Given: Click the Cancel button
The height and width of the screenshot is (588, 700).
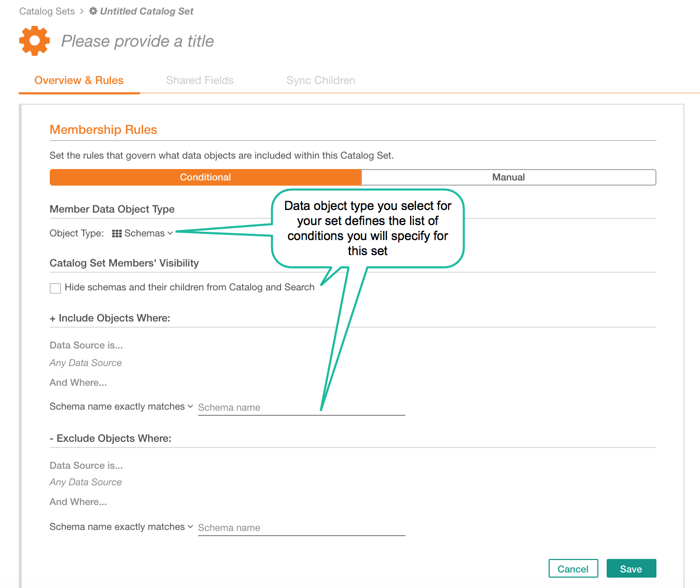Looking at the screenshot, I should [573, 569].
